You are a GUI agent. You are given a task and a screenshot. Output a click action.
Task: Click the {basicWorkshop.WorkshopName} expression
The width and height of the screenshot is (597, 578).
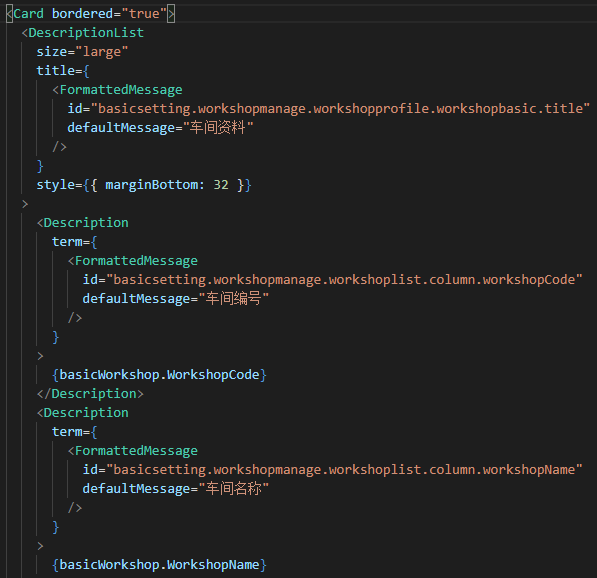tap(159, 565)
